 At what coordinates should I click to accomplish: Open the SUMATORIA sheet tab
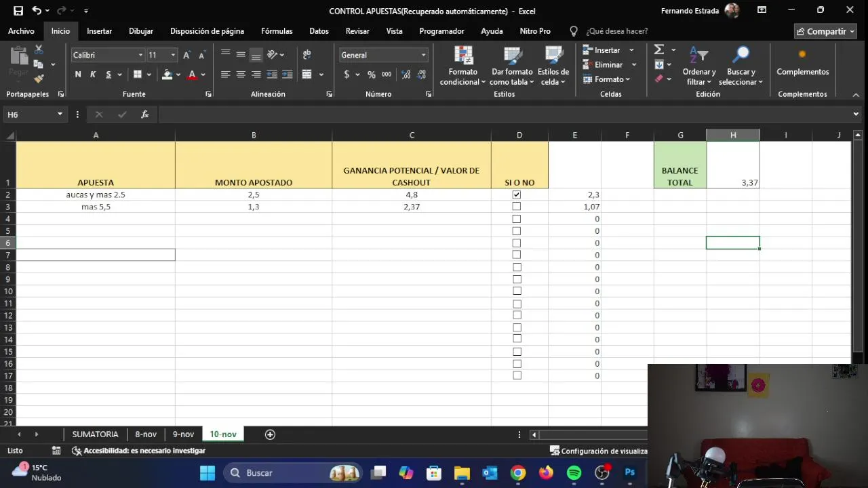pos(95,434)
